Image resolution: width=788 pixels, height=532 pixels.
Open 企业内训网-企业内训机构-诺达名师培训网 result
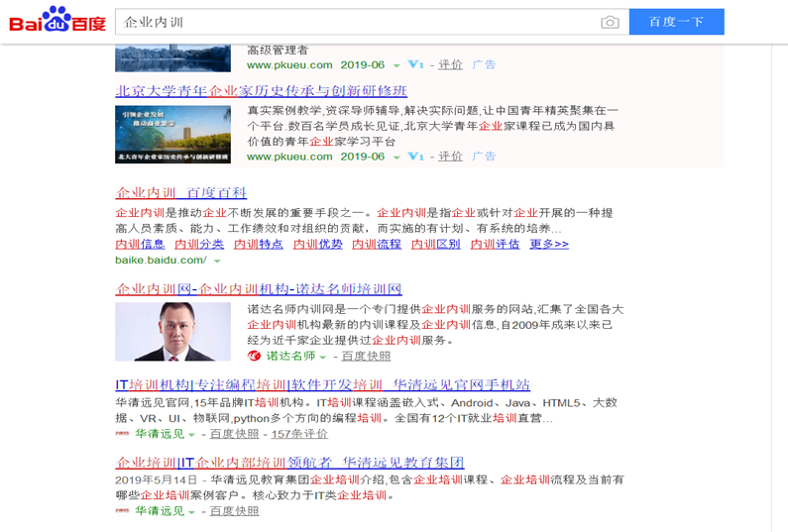[259, 289]
